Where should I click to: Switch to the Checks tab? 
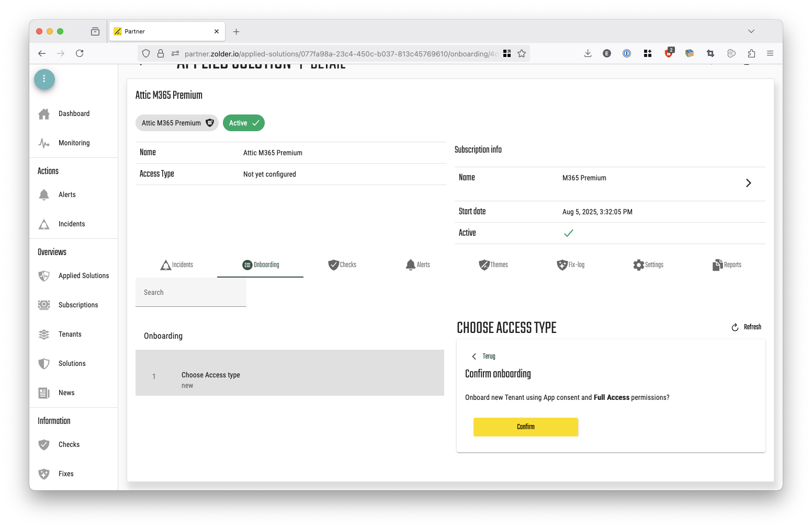342,265
